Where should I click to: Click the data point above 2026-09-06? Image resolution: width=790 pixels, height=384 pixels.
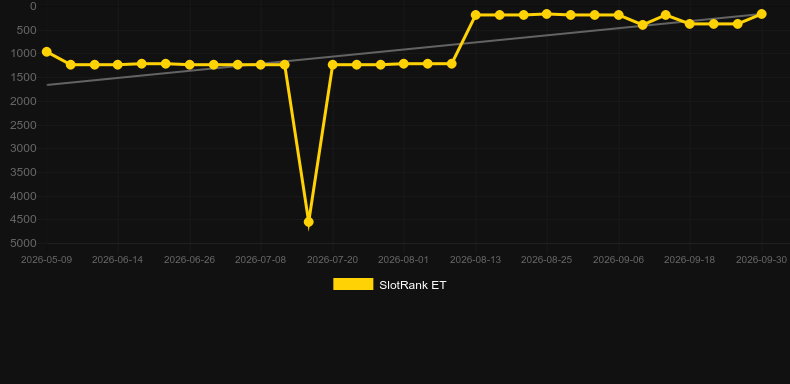tap(619, 15)
